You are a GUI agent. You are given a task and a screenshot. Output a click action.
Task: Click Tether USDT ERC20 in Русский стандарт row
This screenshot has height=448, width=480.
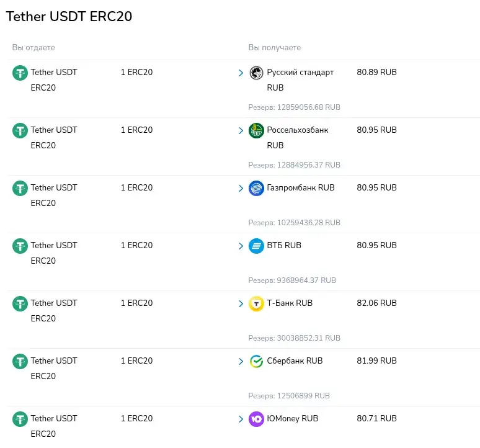pyautogui.click(x=54, y=80)
